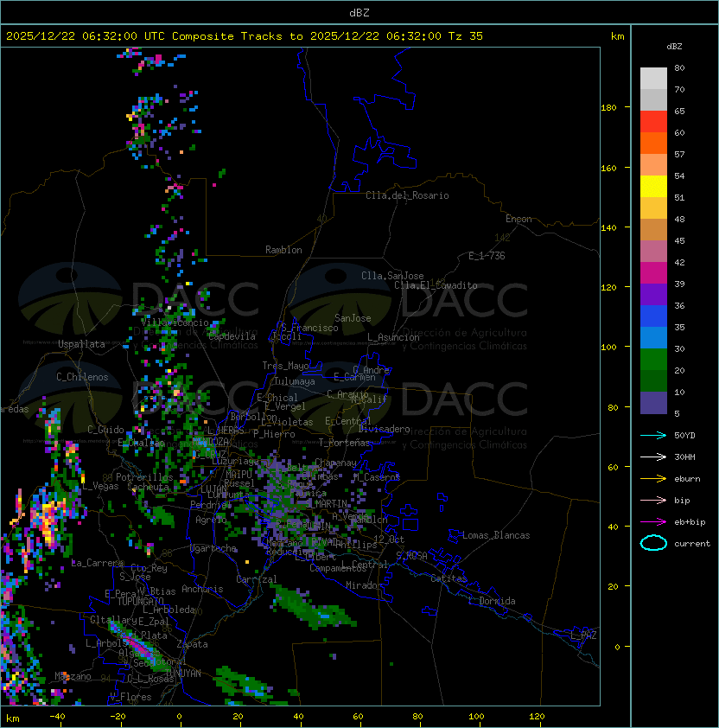Click the L_Asuncion map label

coord(393,337)
